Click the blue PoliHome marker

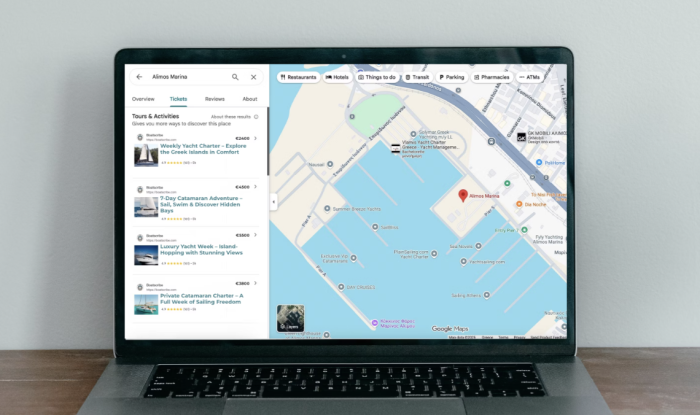point(539,162)
